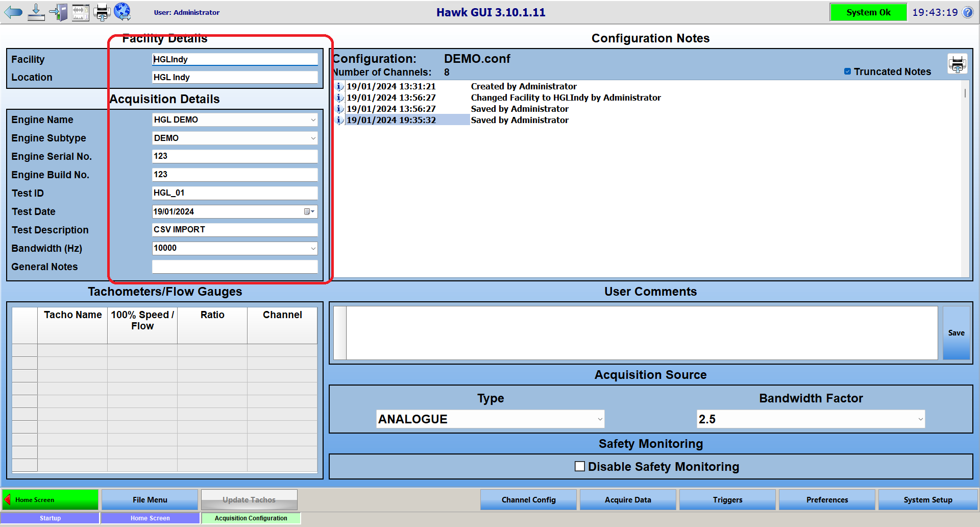Click the Acquire Data button

628,499
